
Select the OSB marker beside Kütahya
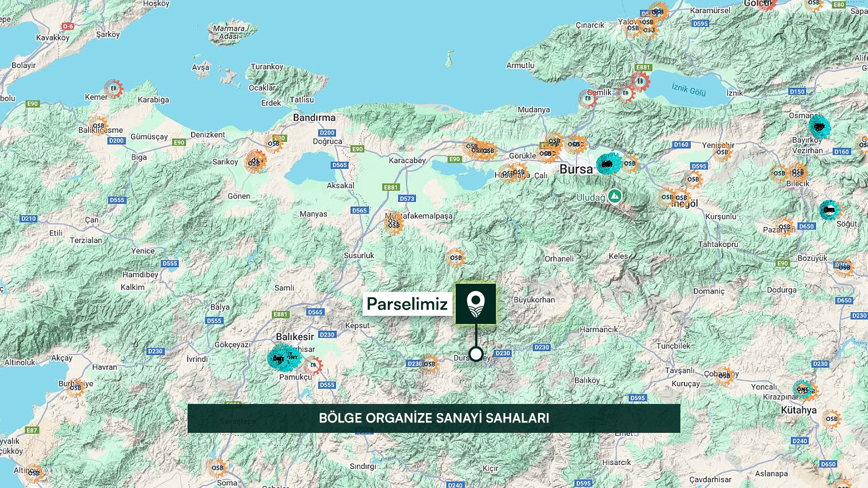click(x=831, y=419)
